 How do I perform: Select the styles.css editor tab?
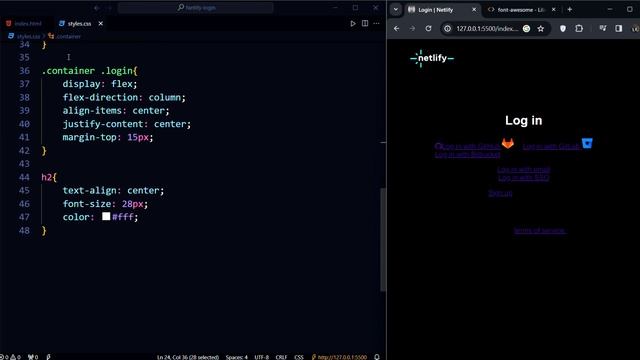click(x=80, y=24)
